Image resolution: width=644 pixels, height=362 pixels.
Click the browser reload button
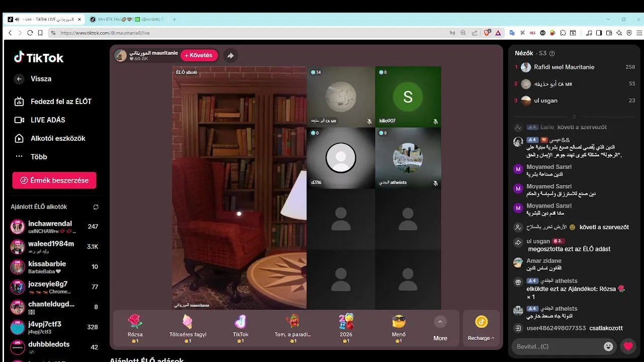coord(30,33)
